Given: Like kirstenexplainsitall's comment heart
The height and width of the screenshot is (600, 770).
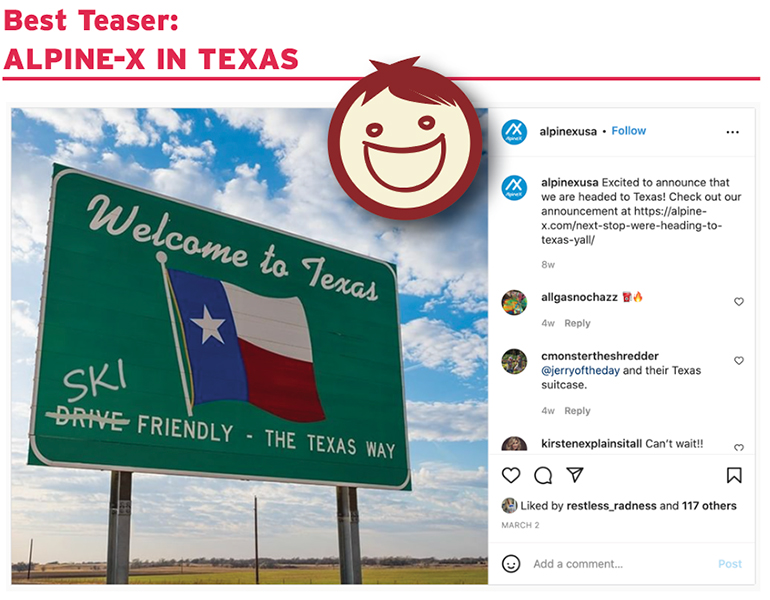Looking at the screenshot, I should [739, 447].
